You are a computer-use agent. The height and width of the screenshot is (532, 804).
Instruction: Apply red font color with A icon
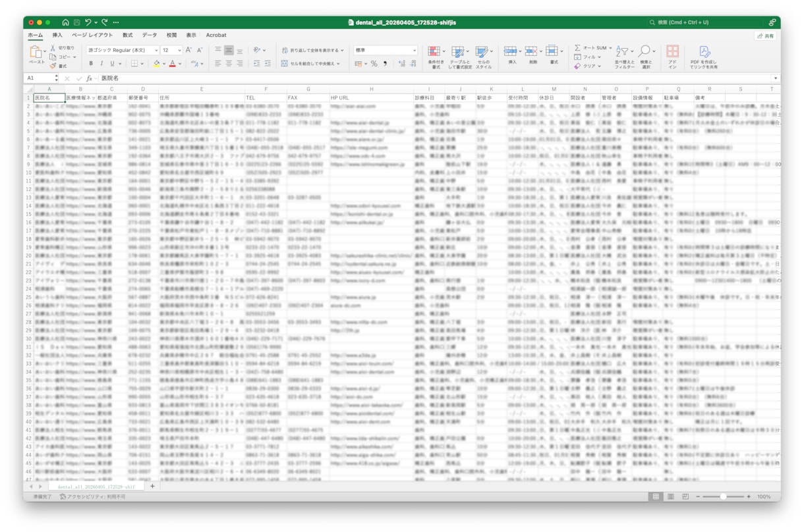point(173,64)
